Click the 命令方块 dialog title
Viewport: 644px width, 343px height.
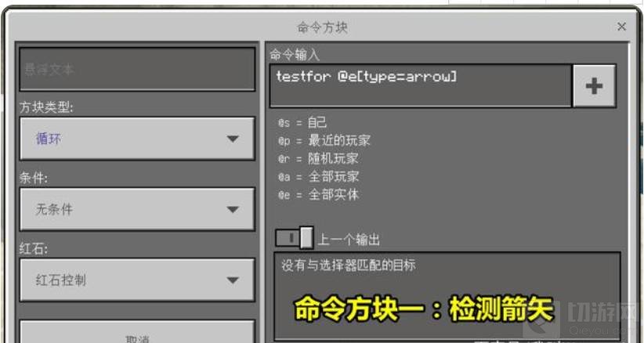pyautogui.click(x=323, y=27)
